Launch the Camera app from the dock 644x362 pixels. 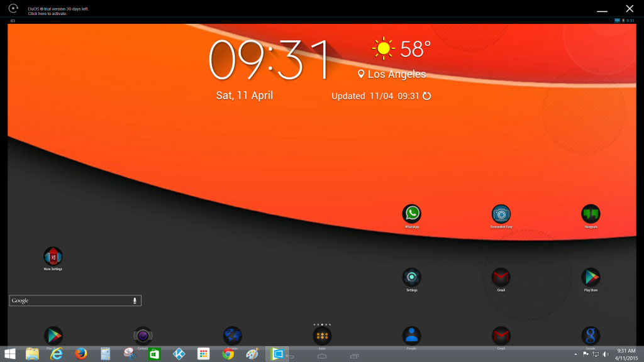[143, 336]
